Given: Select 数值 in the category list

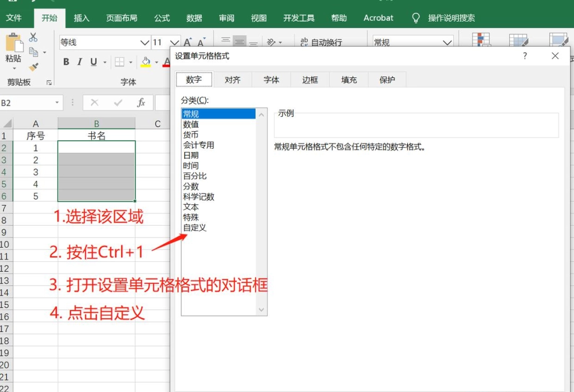Looking at the screenshot, I should pos(218,124).
